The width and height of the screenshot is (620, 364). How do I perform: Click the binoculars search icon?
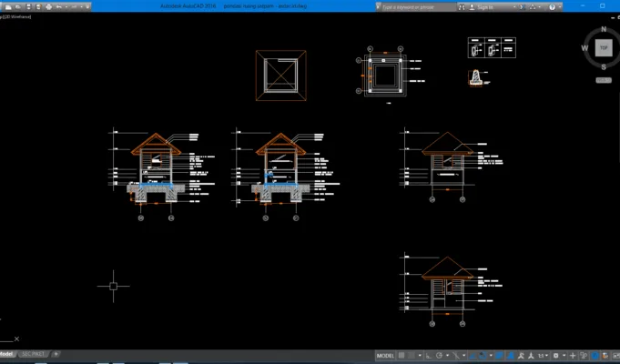(x=462, y=7)
